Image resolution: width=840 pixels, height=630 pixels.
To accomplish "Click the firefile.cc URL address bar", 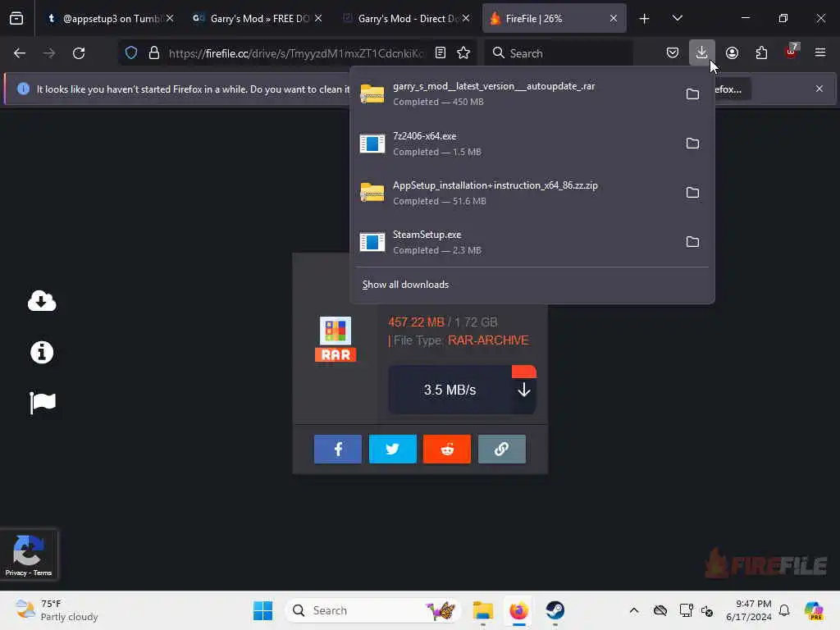I will pyautogui.click(x=295, y=53).
